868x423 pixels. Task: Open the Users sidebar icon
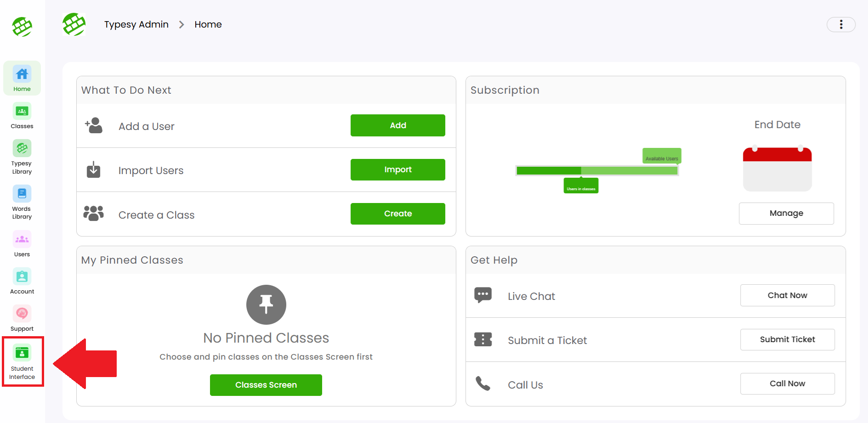[x=22, y=244]
